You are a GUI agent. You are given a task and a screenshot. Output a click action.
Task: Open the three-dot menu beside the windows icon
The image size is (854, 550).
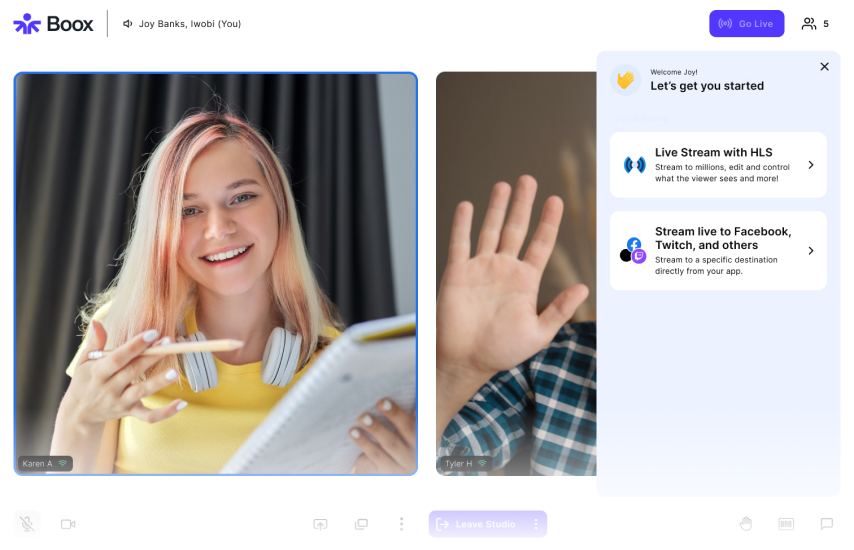pyautogui.click(x=401, y=524)
